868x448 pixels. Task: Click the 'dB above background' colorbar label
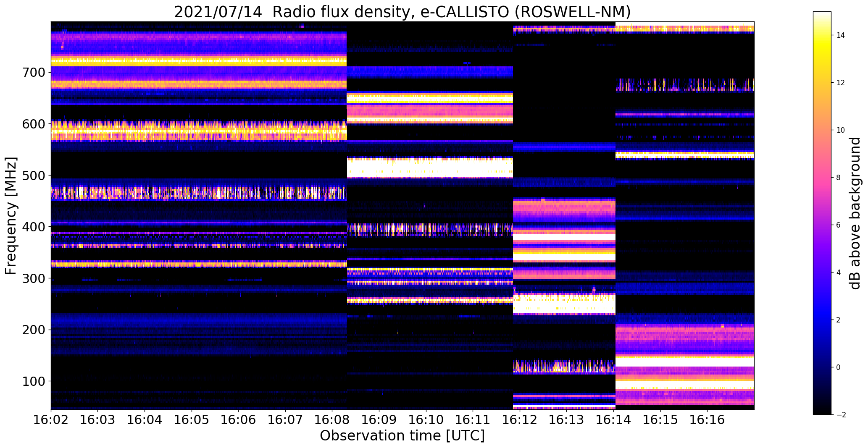(x=855, y=213)
